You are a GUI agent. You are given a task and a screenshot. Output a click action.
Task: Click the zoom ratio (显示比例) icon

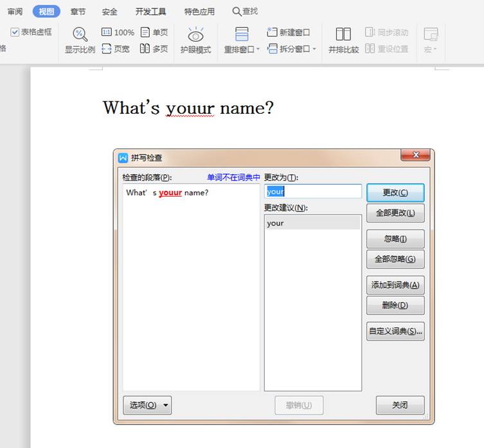pos(80,35)
